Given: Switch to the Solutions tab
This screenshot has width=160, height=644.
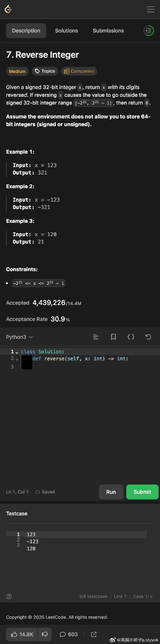Looking at the screenshot, I should point(66,30).
